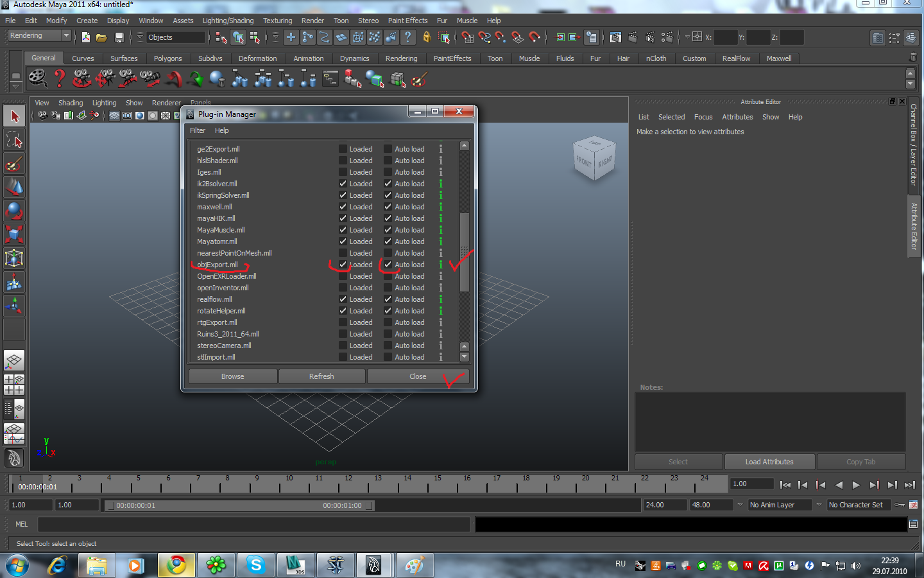Click the ViewCube in the viewport
Screen dimensions: 924x578
tap(594, 158)
